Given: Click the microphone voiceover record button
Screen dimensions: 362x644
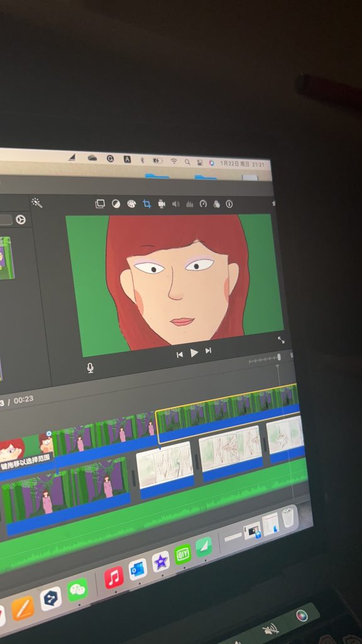Looking at the screenshot, I should pyautogui.click(x=90, y=368).
